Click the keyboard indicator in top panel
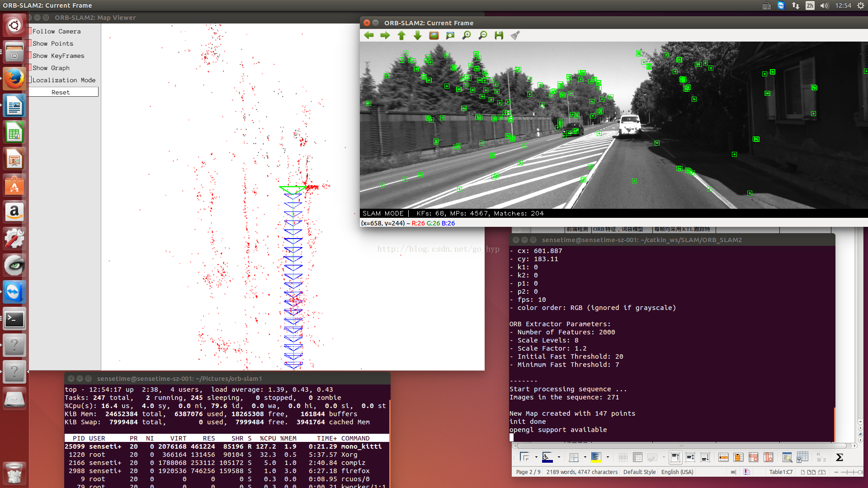This screenshot has height=488, width=868. (x=767, y=5)
